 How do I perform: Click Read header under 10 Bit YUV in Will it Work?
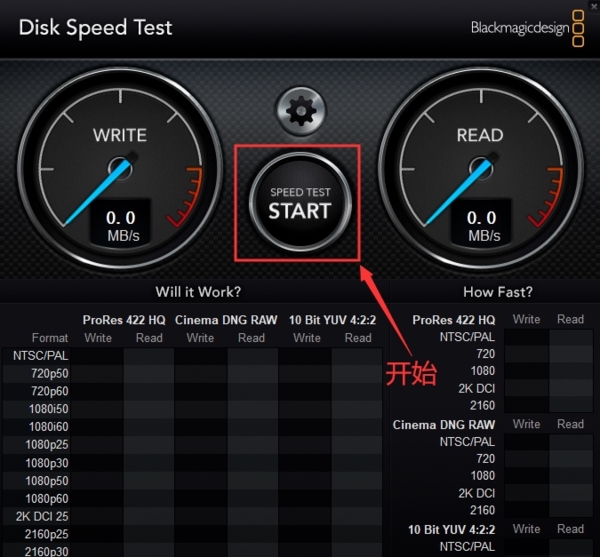[x=358, y=338]
